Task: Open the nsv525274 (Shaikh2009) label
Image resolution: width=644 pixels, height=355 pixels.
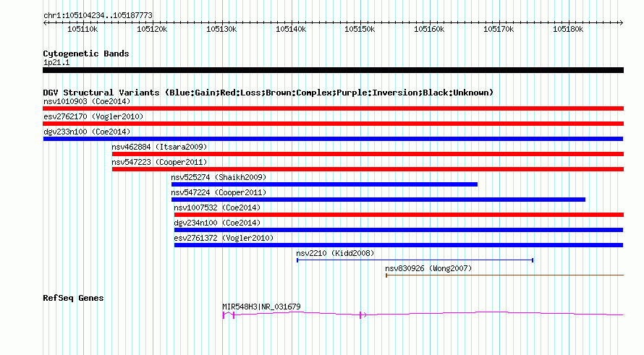Action: (x=219, y=177)
